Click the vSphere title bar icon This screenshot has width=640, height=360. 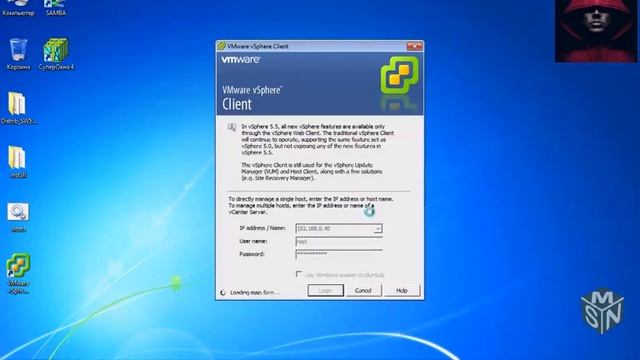point(222,46)
